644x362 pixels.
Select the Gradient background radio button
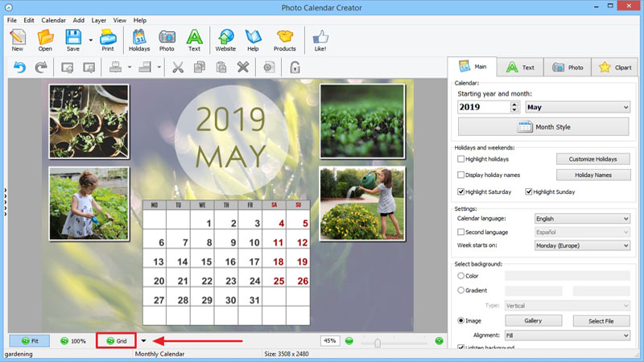(460, 290)
